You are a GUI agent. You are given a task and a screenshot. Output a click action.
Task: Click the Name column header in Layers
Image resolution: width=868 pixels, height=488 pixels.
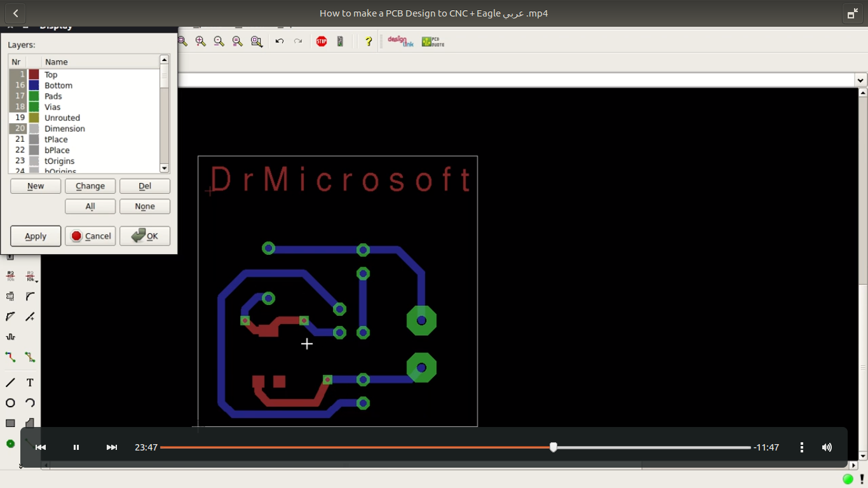click(x=100, y=62)
